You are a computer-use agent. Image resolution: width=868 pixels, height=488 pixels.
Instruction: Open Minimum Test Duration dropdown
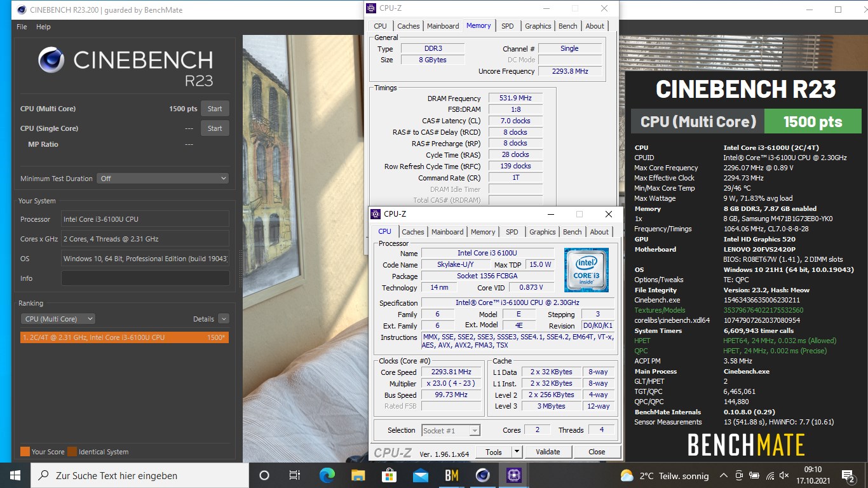163,179
